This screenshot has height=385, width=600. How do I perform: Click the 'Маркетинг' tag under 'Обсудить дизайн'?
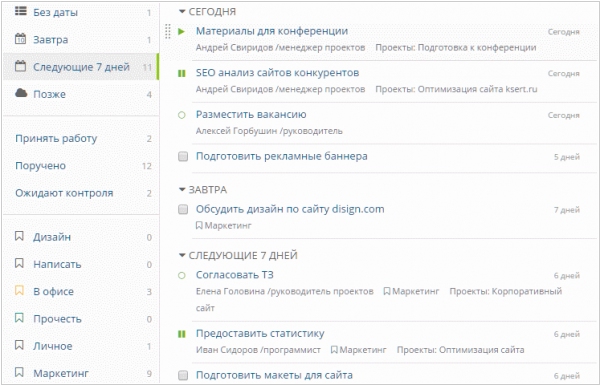tap(224, 225)
